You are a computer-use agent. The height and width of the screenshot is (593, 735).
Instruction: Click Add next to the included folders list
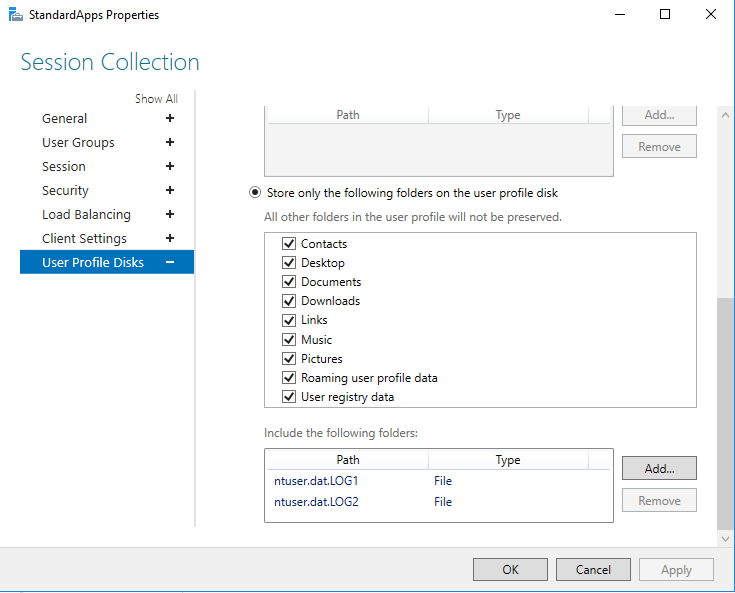[x=659, y=468]
